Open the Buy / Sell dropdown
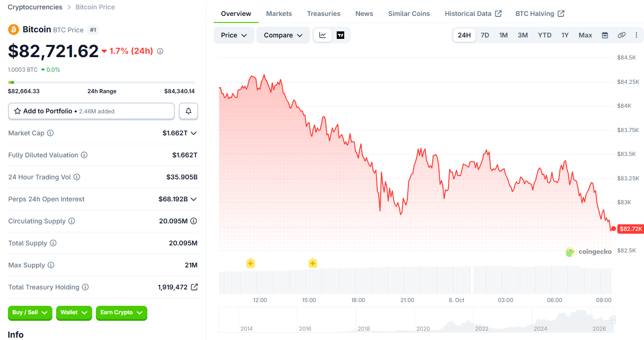Image resolution: width=644 pixels, height=340 pixels. pos(30,312)
